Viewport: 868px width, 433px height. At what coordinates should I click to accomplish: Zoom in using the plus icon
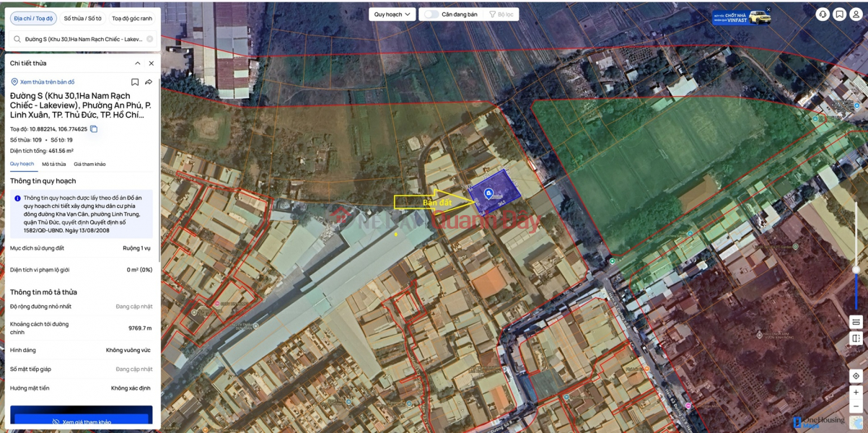[x=855, y=393]
